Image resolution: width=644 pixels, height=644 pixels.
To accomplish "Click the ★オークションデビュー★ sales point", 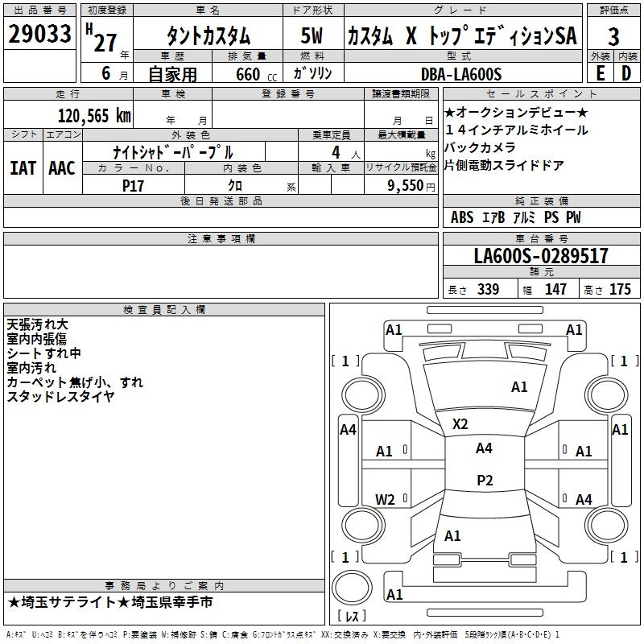I will [516, 112].
